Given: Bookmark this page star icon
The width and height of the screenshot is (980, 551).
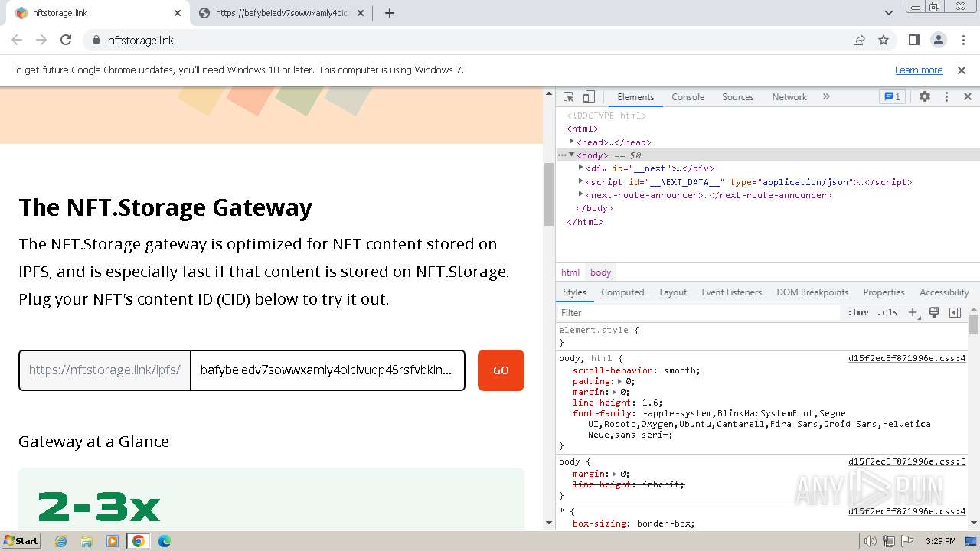Looking at the screenshot, I should point(884,41).
